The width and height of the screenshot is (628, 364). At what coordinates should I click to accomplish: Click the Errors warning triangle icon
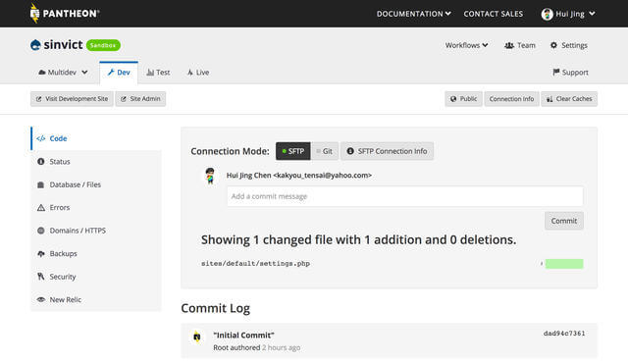[41, 207]
